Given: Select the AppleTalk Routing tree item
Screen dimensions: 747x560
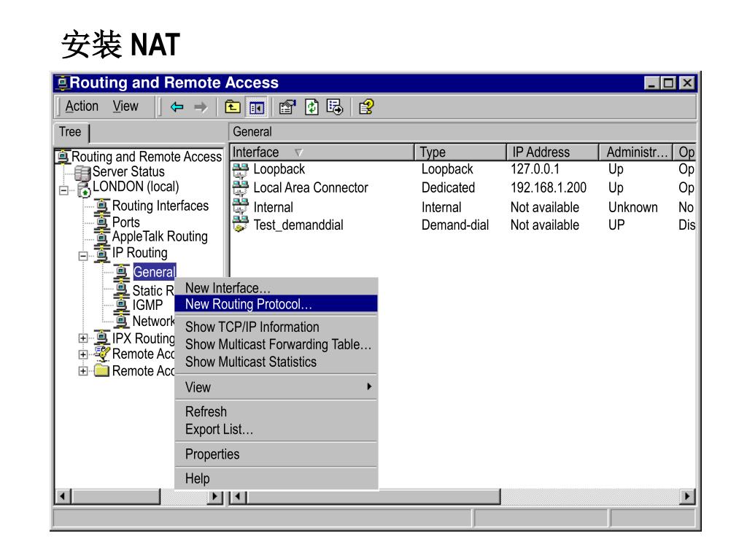Looking at the screenshot, I should point(160,237).
